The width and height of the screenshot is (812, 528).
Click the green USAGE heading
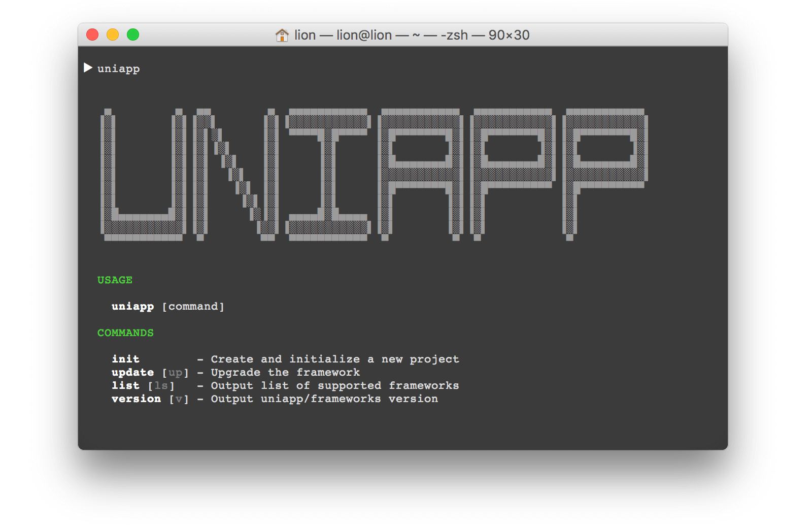coord(115,280)
